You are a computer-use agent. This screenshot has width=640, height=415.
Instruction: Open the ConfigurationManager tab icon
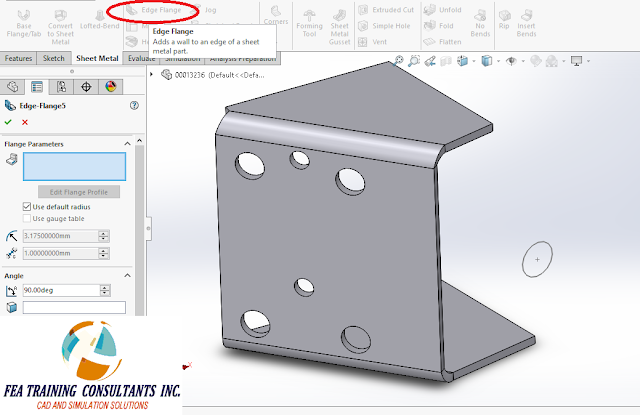(62, 87)
